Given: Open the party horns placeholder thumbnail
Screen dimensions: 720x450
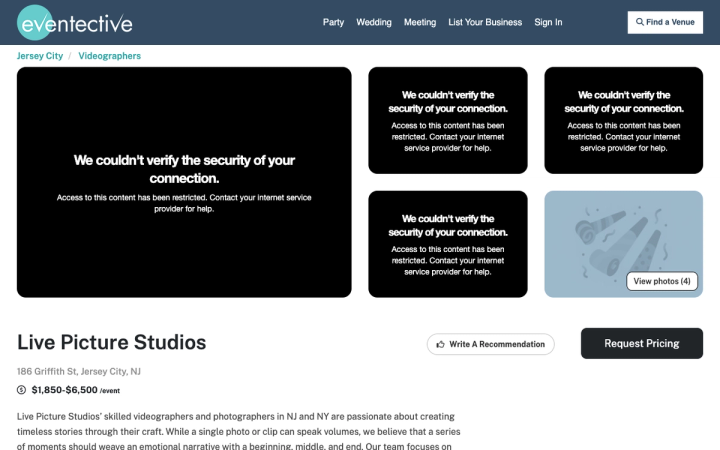Looking at the screenshot, I should (623, 244).
